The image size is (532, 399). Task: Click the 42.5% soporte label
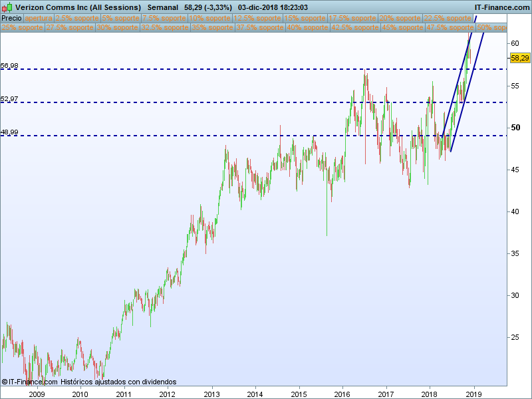pos(354,27)
